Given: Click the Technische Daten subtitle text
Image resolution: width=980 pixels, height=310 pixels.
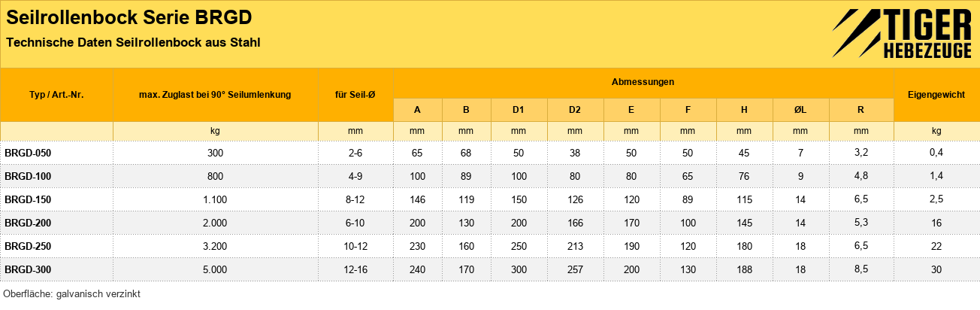Looking at the screenshot, I should pyautogui.click(x=133, y=43).
